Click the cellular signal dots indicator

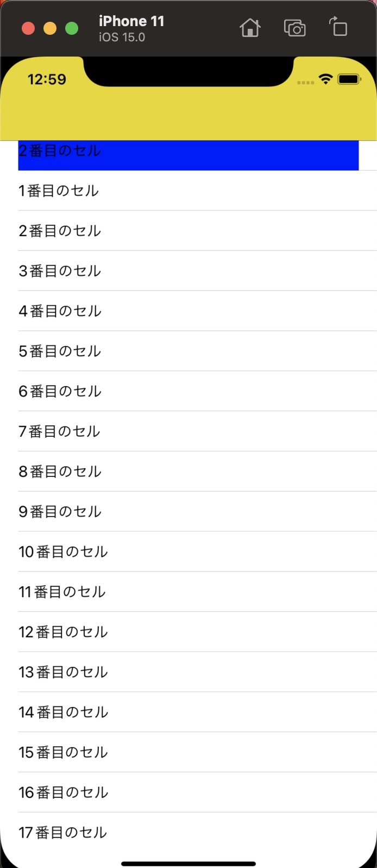click(x=305, y=83)
